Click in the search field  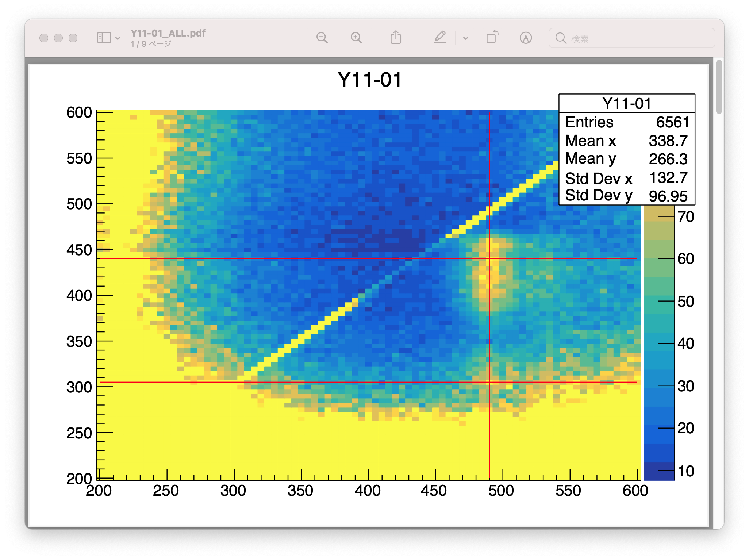click(632, 38)
